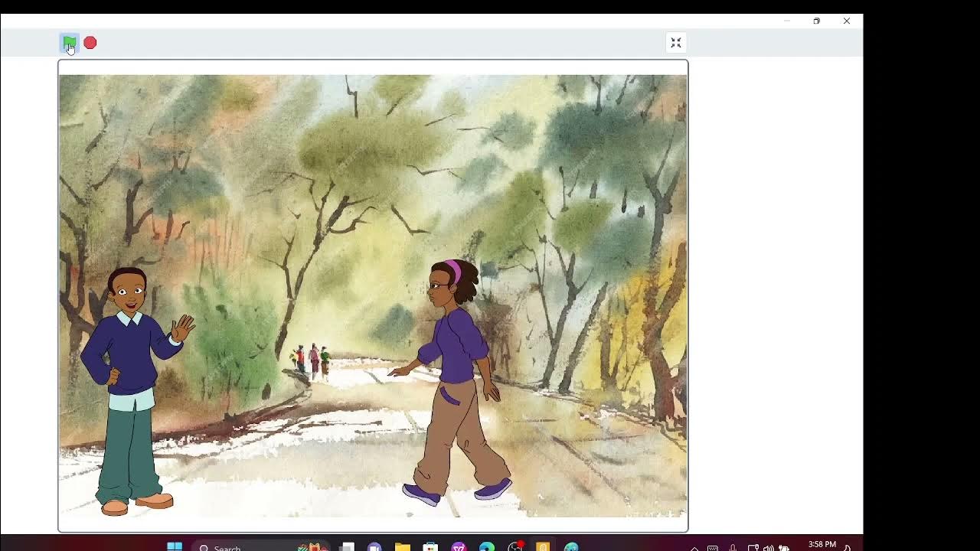Open the Windows Start menu
This screenshot has height=551, width=980.
click(175, 546)
